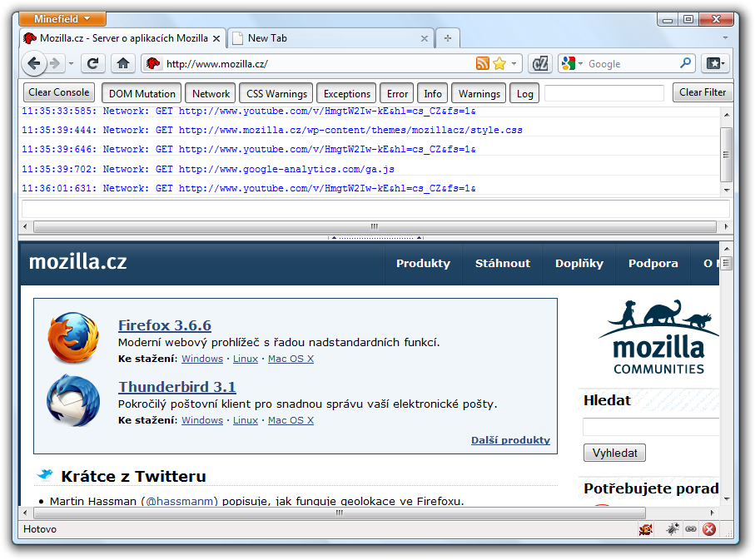This screenshot has width=755, height=560.
Task: Toggle the CSS Warnings filter
Action: [276, 93]
